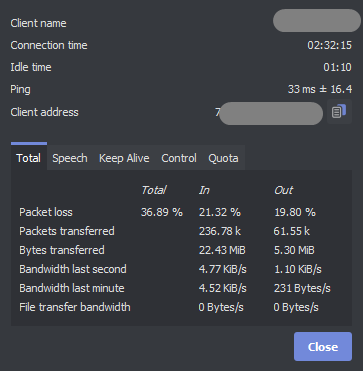Show the Quota tab

223,158
